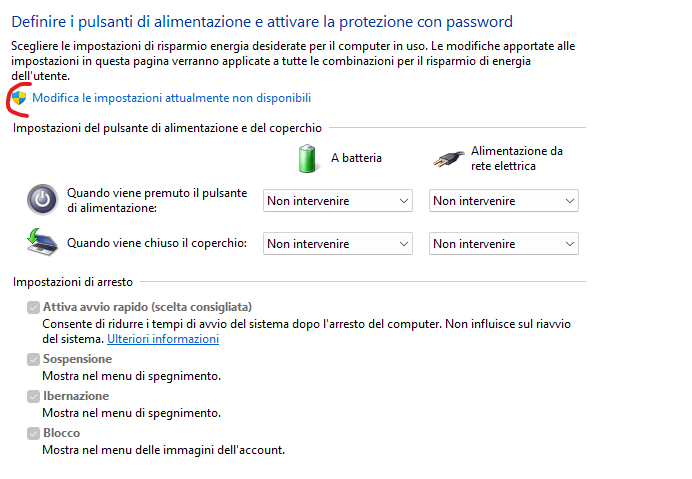The width and height of the screenshot is (692, 479).
Task: Click the Attiva avvio rapido label text
Action: point(147,307)
